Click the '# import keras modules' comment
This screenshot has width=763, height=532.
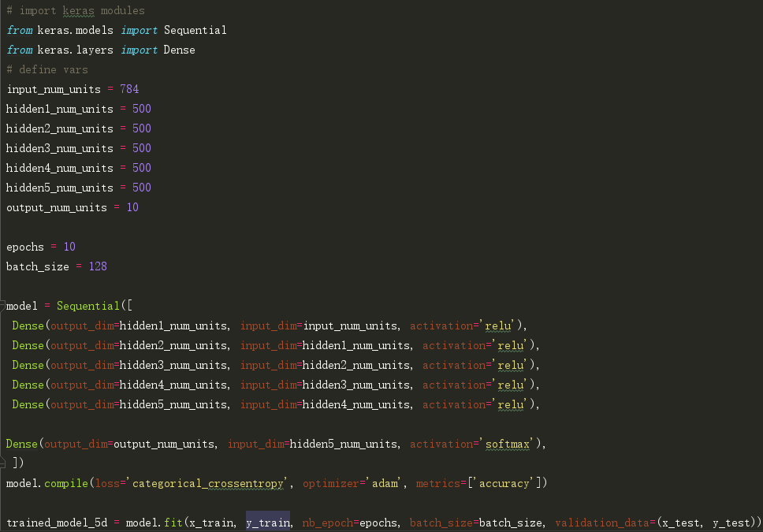click(75, 10)
